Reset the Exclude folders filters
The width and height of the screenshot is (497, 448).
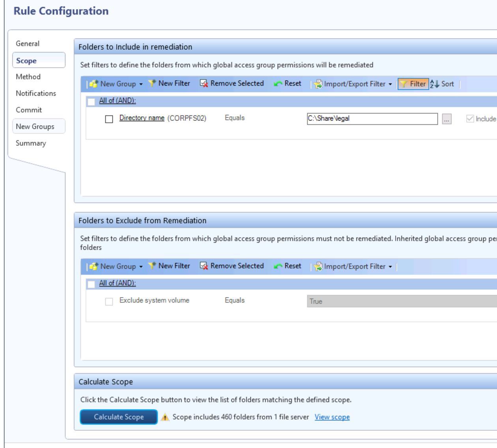click(x=287, y=266)
